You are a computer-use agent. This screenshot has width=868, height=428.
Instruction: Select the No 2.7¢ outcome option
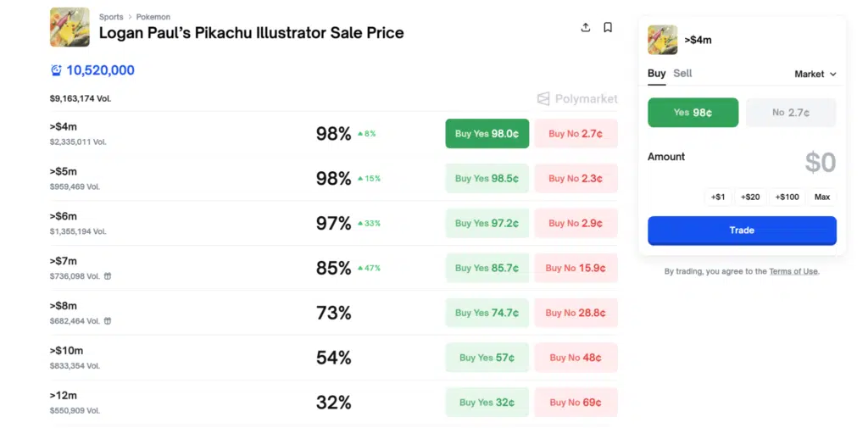(790, 113)
